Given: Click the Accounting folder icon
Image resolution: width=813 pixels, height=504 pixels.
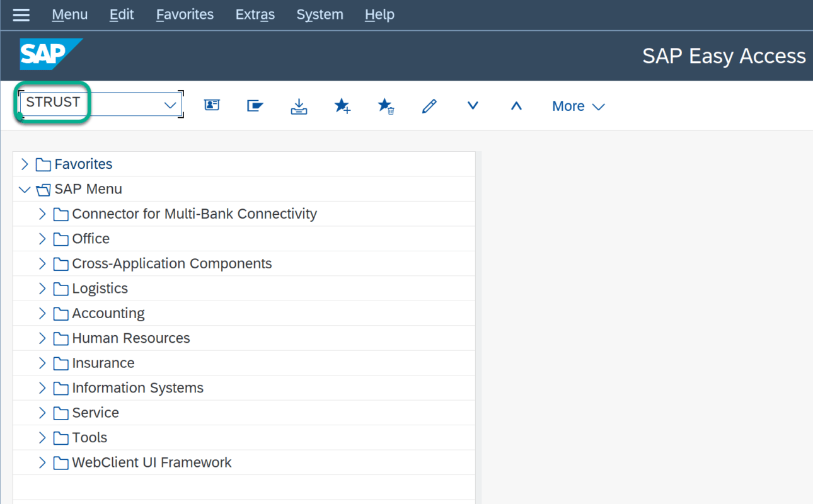Looking at the screenshot, I should (61, 314).
